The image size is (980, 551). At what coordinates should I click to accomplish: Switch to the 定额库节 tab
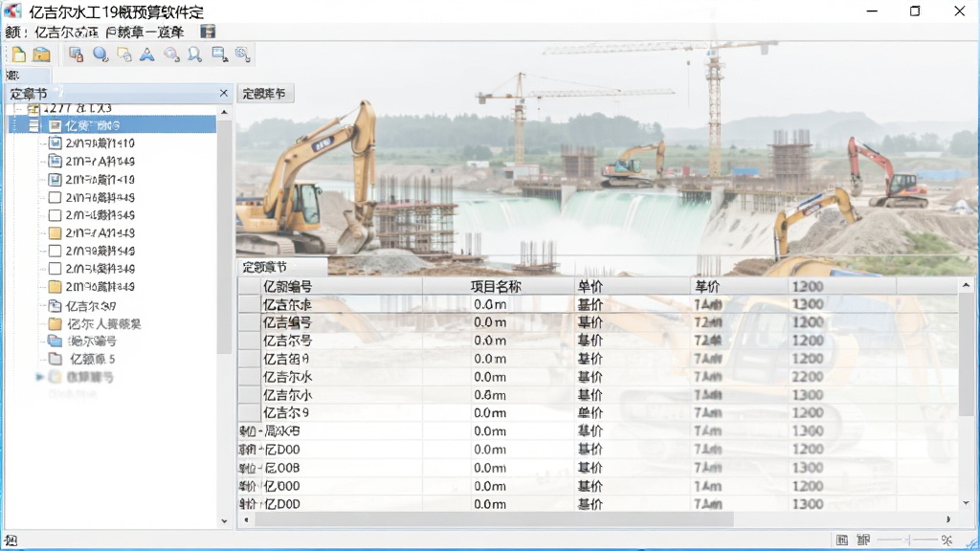point(264,94)
